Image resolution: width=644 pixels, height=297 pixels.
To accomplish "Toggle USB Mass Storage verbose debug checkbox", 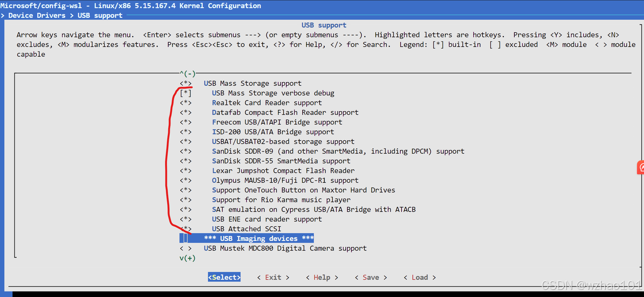I will click(x=186, y=93).
